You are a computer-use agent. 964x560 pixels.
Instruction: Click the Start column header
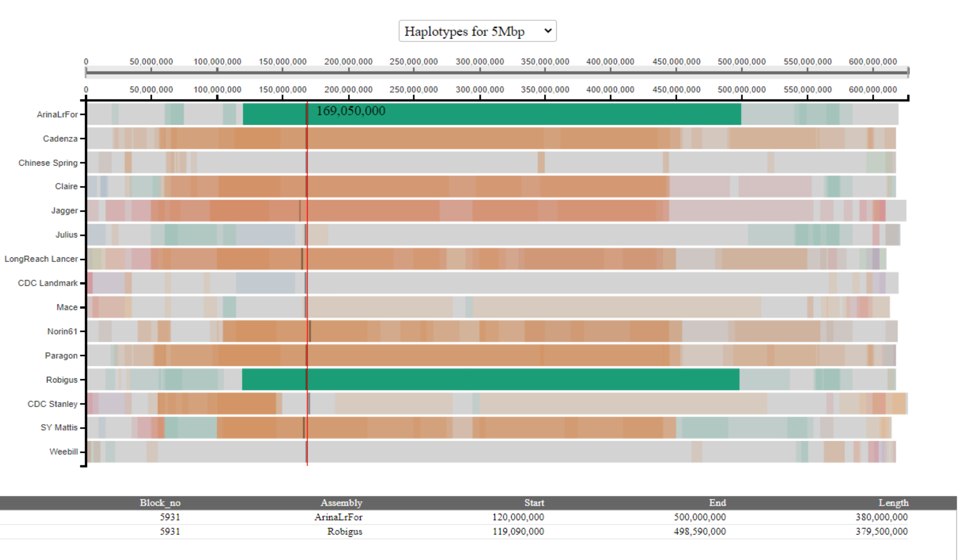(534, 503)
